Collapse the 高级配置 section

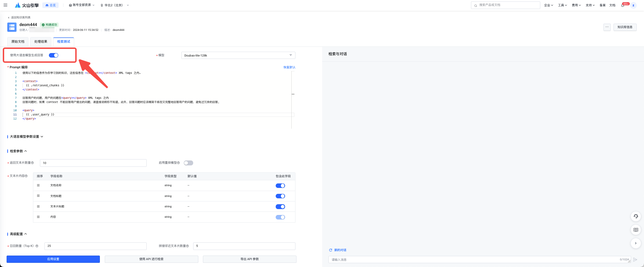(x=18, y=234)
